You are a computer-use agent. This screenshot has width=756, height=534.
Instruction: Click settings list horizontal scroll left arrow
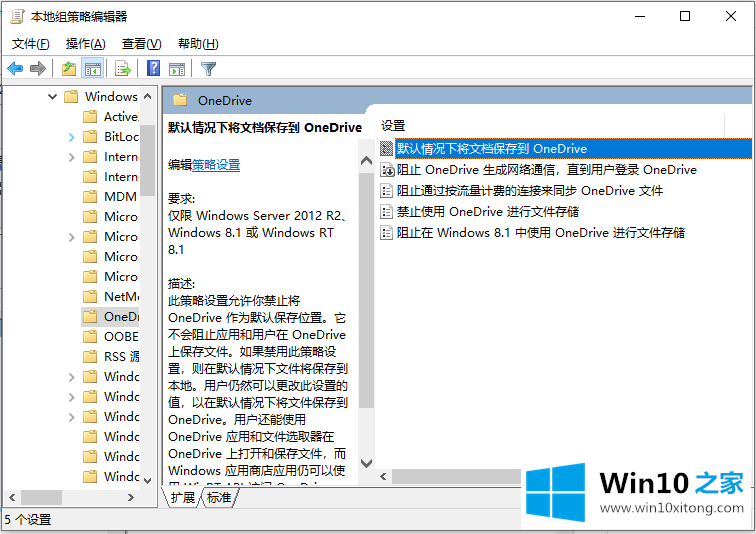383,477
